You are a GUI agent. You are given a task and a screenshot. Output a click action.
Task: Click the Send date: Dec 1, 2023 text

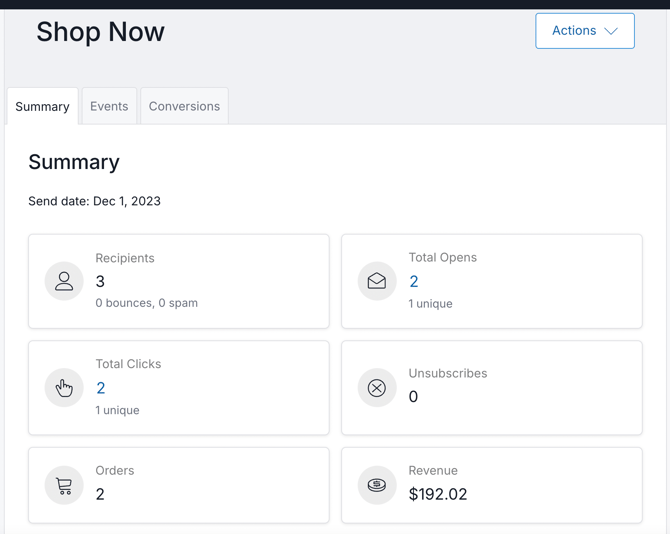(94, 201)
